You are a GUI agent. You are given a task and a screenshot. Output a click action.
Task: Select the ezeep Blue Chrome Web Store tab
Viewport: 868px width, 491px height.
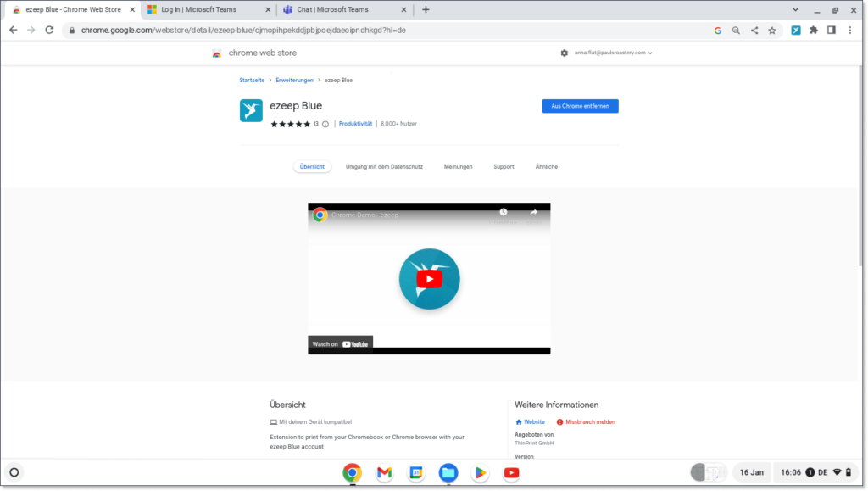tap(74, 9)
